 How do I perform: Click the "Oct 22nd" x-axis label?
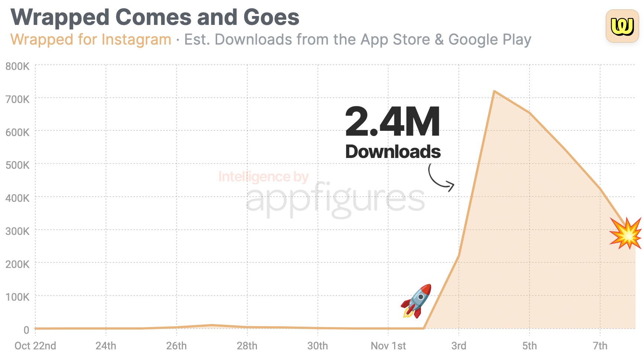(x=35, y=346)
